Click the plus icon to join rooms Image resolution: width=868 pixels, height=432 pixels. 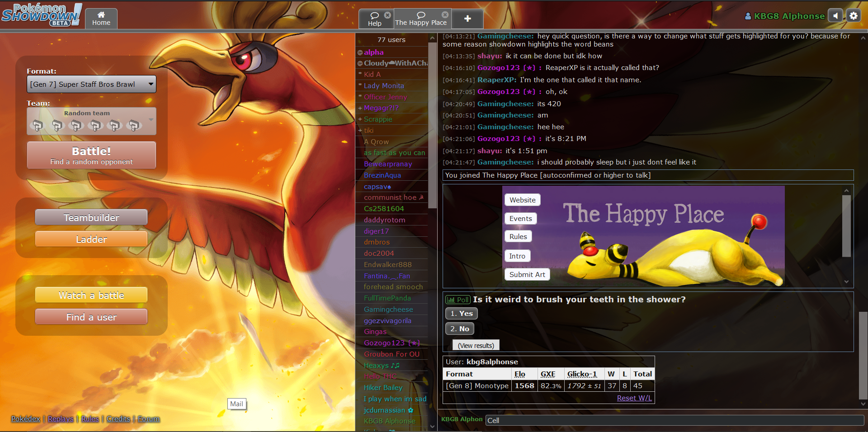(467, 19)
